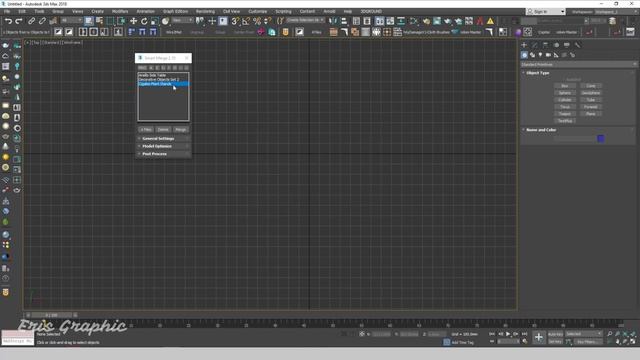
Task: Toggle the 3D Snaps icon
Action: [235, 21]
